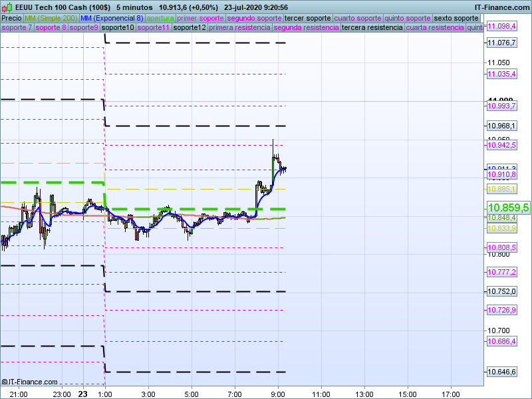Viewport: 532px width, 399px height.
Task: Click the 10.848,4 moving average price label
Action: coord(502,217)
